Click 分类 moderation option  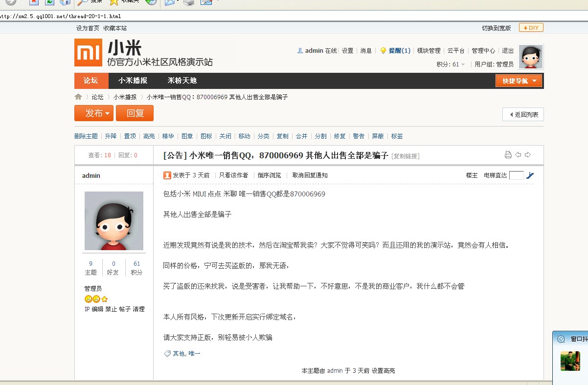pyautogui.click(x=263, y=136)
